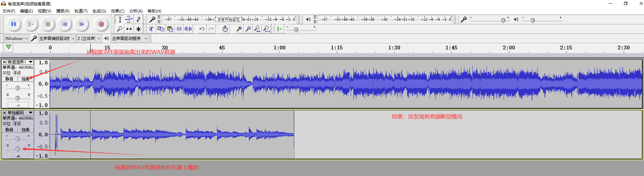Collapse the 单独解码 track with bottom arrow
644x176 pixels.
click(18, 156)
